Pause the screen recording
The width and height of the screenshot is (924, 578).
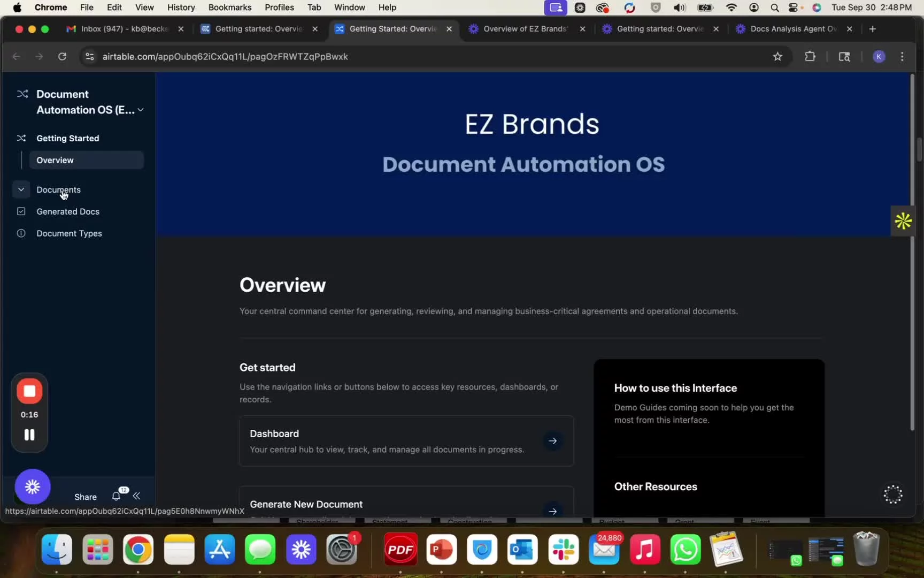[29, 435]
